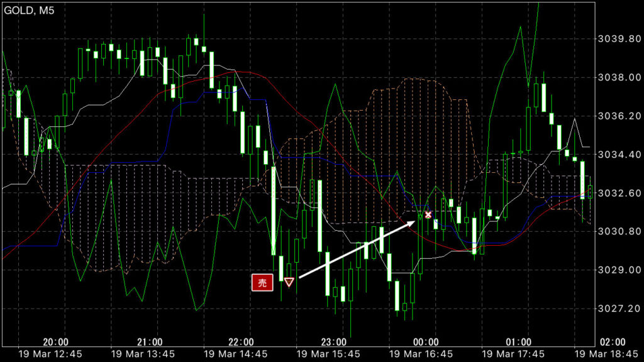This screenshot has width=644, height=362.
Task: Select the white trend arrow line
Action: (x=358, y=248)
